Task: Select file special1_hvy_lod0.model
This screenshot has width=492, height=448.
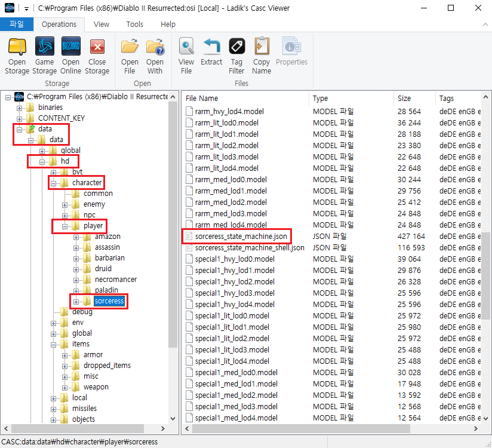Action: 235,259
